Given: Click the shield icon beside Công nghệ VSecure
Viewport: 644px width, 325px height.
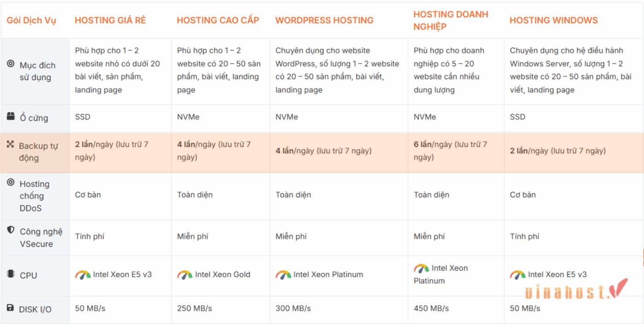Looking at the screenshot, I should 11,230.
